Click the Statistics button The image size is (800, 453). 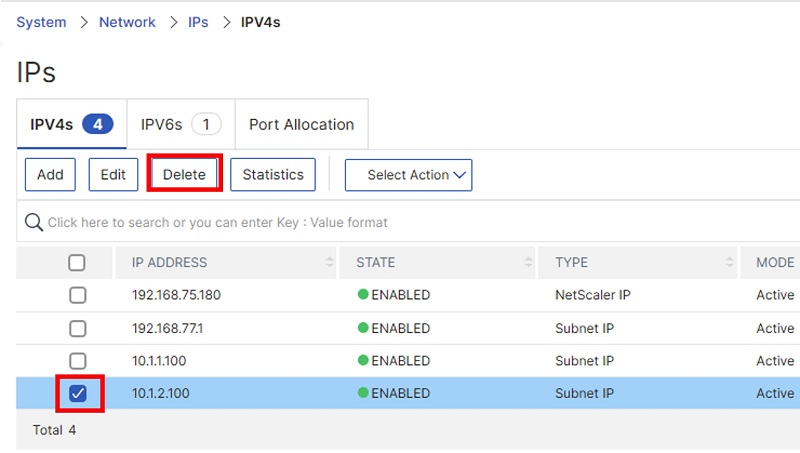point(273,174)
